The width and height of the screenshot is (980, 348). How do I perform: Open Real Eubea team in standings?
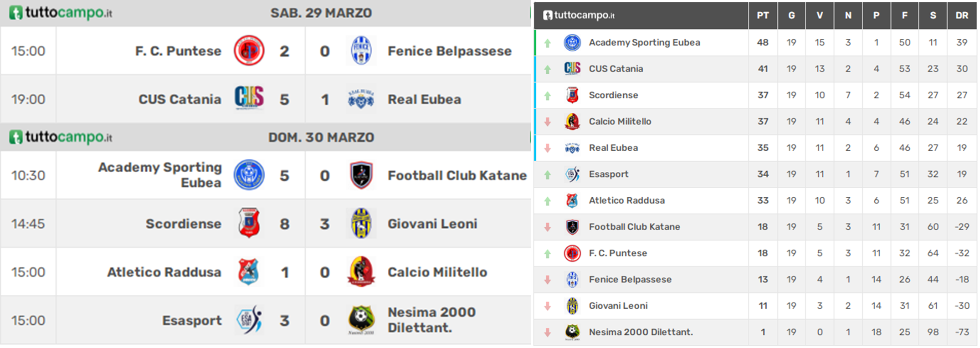coord(613,148)
